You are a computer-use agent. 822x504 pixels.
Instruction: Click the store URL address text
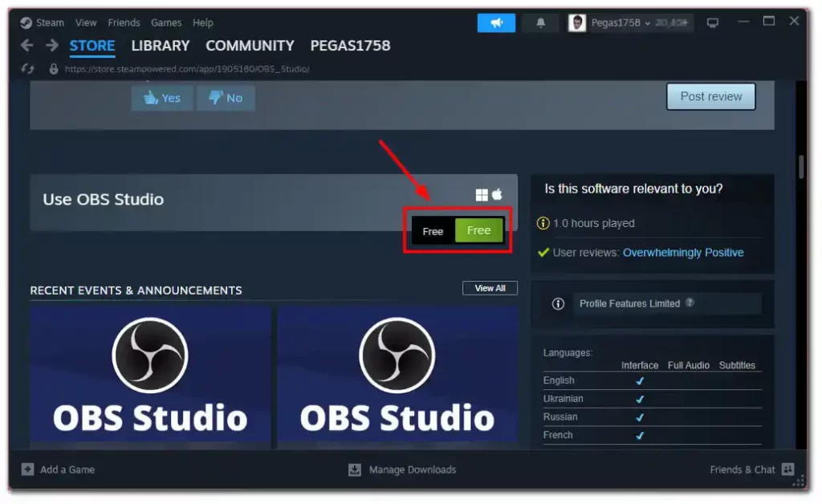pos(187,69)
